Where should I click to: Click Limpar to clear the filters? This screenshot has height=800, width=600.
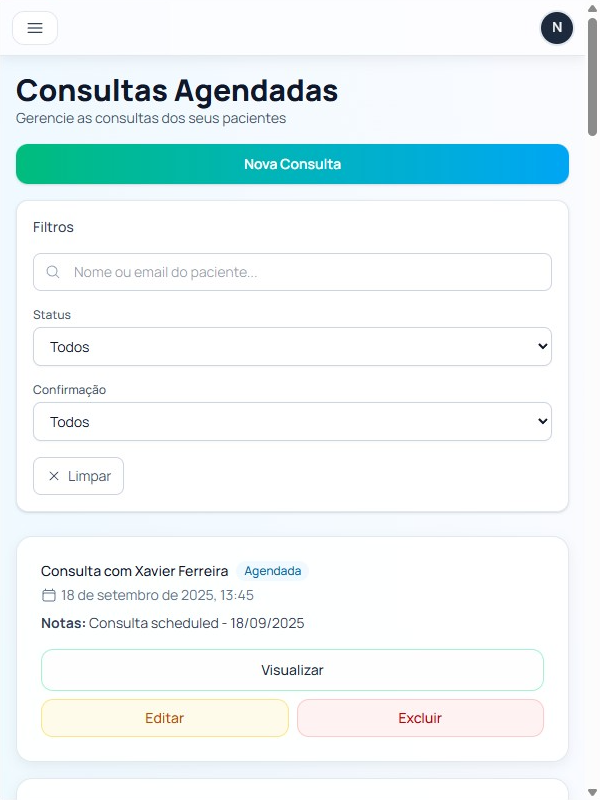[78, 476]
